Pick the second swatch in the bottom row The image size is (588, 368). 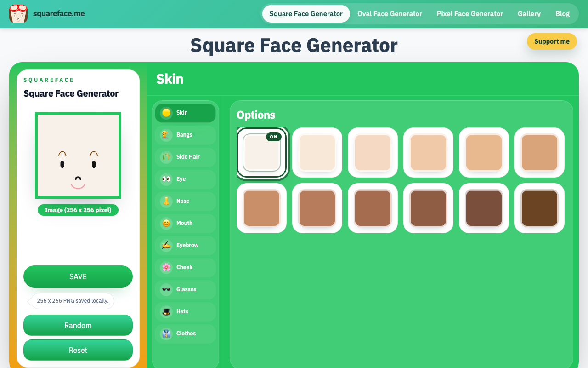click(317, 208)
